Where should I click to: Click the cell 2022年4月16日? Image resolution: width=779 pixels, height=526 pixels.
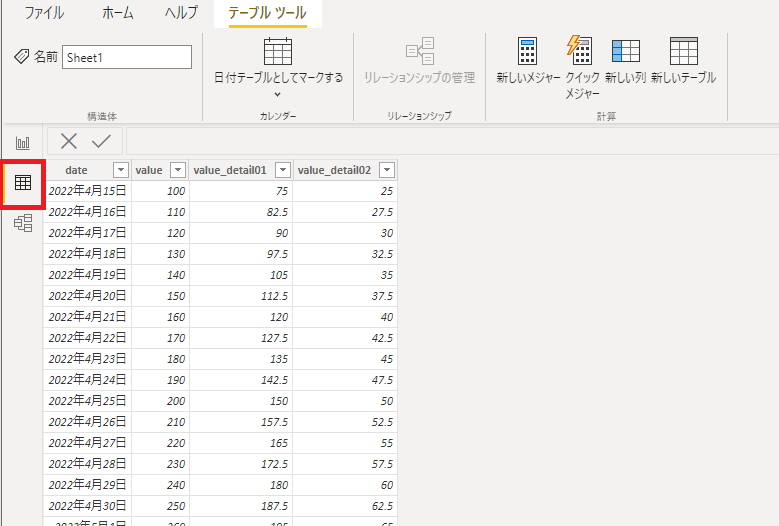(x=87, y=212)
